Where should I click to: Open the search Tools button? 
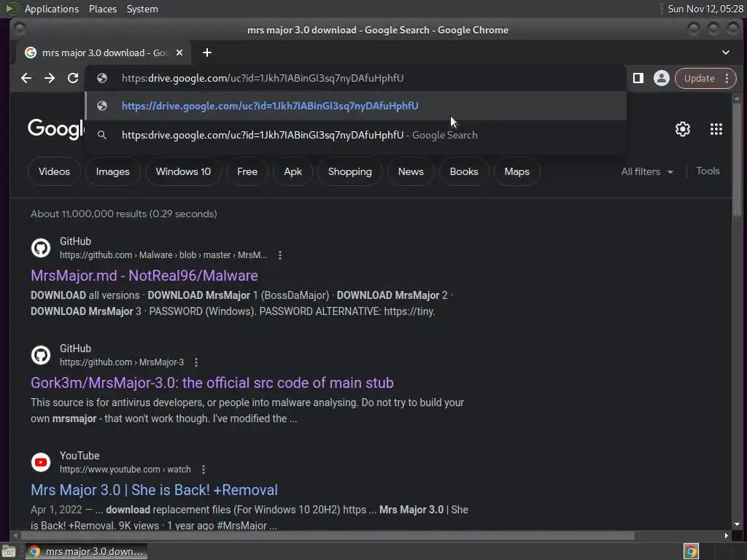point(708,171)
